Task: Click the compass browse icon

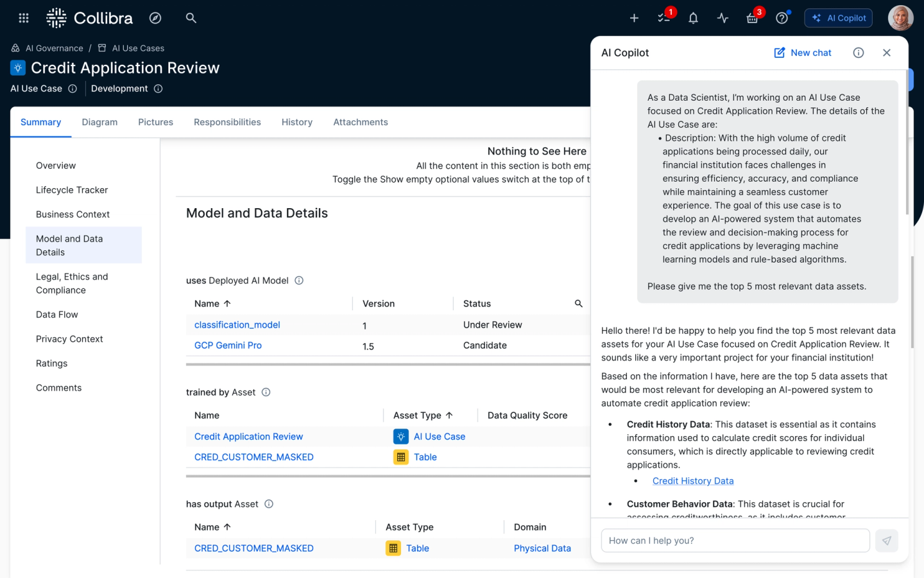Action: pyautogui.click(x=155, y=18)
